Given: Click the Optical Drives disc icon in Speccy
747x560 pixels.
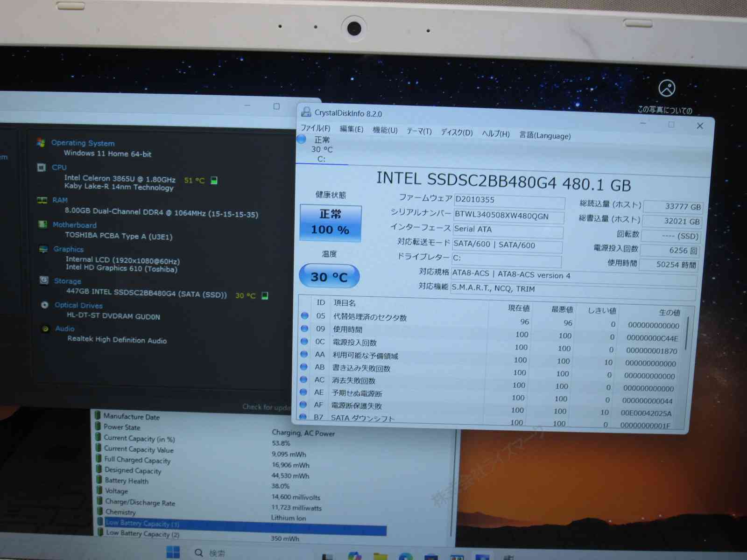Looking at the screenshot, I should click(45, 305).
